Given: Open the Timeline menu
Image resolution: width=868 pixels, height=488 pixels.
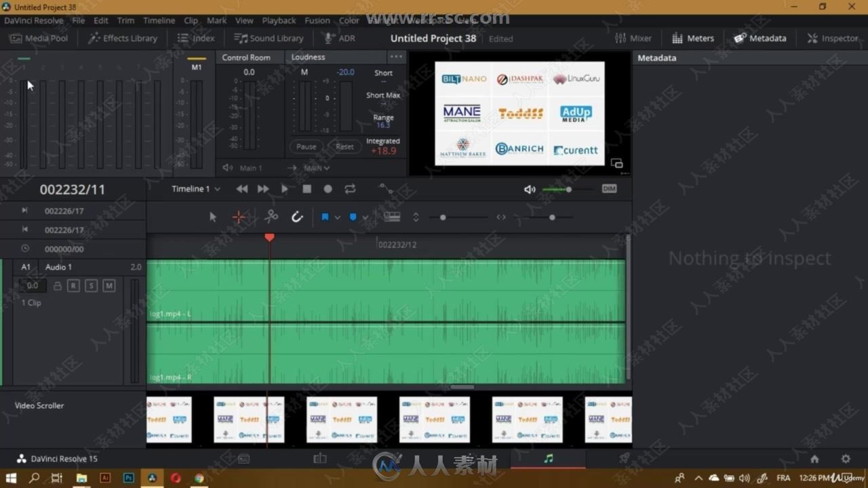Looking at the screenshot, I should coord(159,20).
